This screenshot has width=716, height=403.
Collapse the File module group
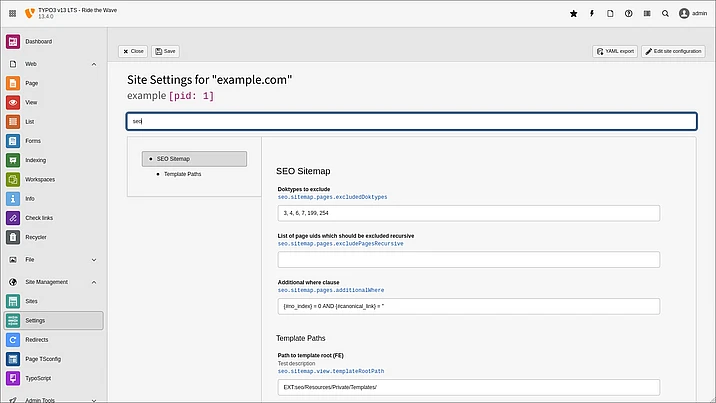click(x=93, y=260)
